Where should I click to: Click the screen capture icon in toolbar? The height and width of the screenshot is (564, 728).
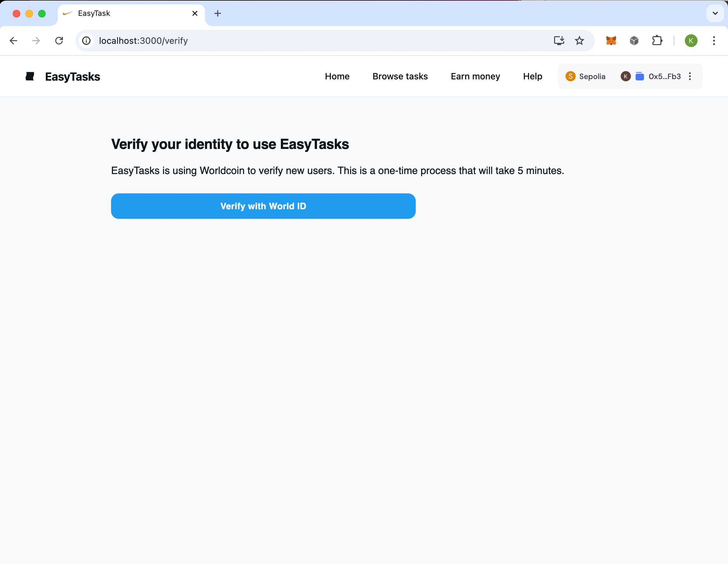pyautogui.click(x=559, y=40)
